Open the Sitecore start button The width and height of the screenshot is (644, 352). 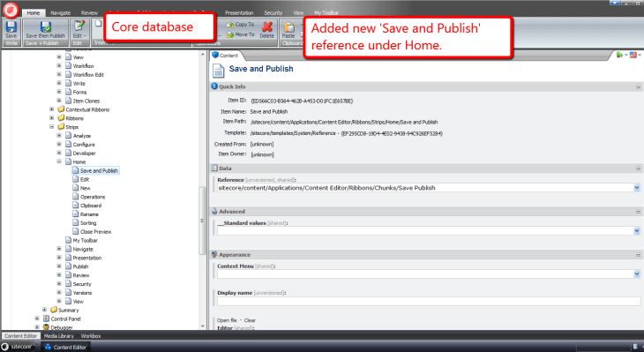point(18,347)
